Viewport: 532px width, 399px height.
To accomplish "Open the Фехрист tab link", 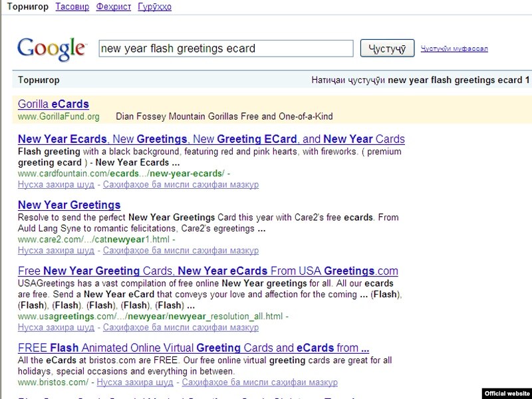I will coord(113,7).
